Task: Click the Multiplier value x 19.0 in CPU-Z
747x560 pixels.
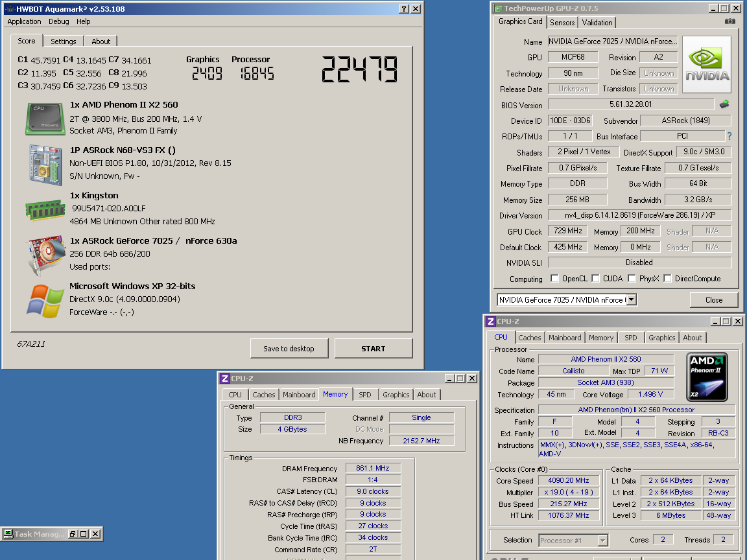Action: click(x=568, y=493)
